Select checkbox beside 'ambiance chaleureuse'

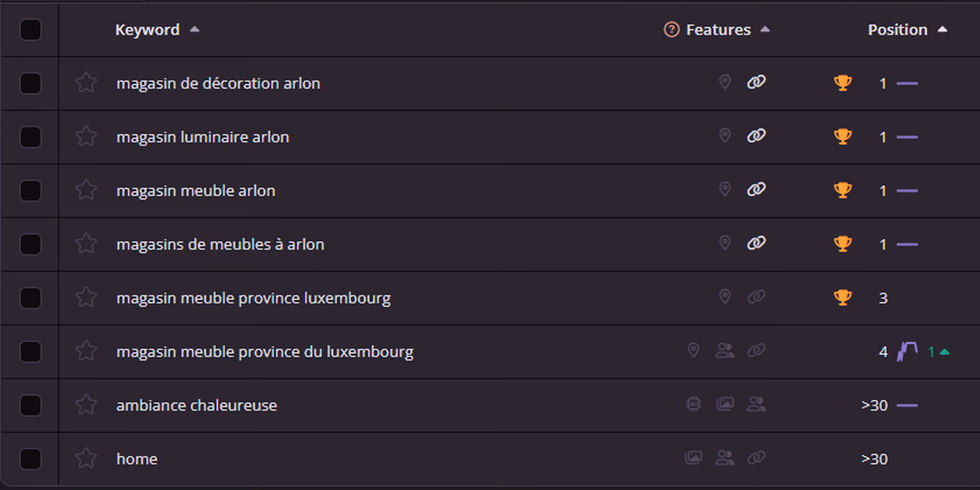click(30, 405)
